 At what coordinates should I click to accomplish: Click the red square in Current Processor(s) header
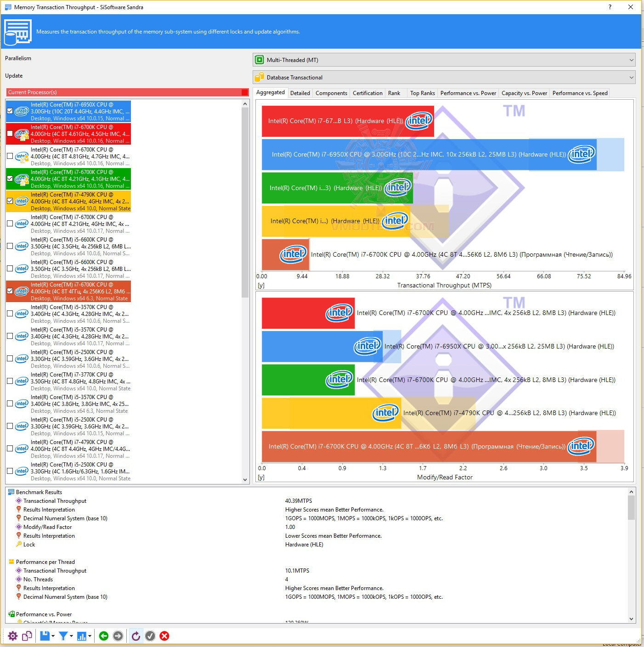tap(245, 92)
